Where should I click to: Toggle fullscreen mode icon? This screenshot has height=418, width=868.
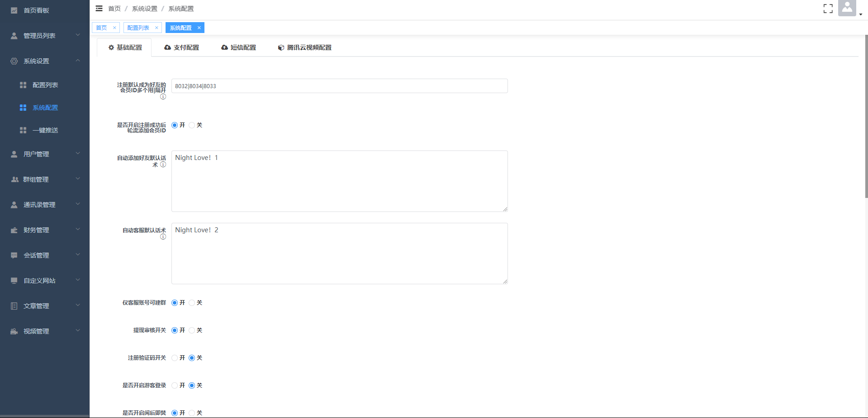point(828,9)
